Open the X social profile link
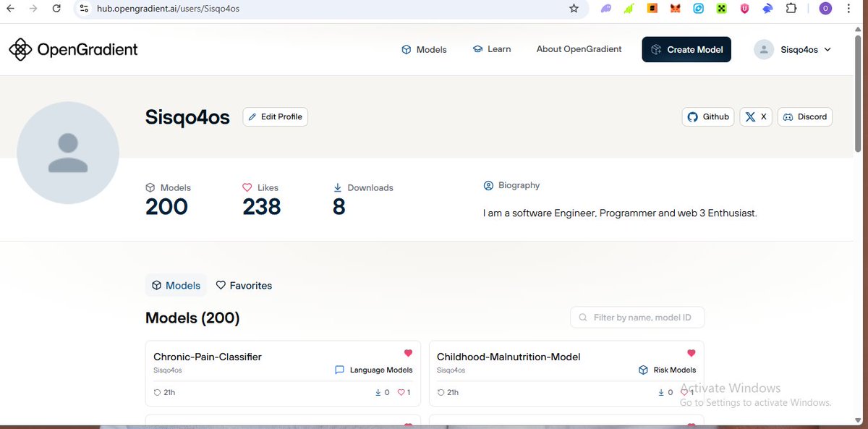This screenshot has height=429, width=868. tap(756, 116)
